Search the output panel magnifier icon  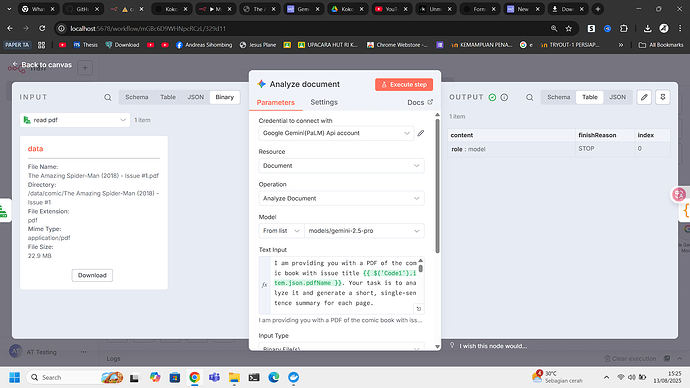pyautogui.click(x=529, y=97)
